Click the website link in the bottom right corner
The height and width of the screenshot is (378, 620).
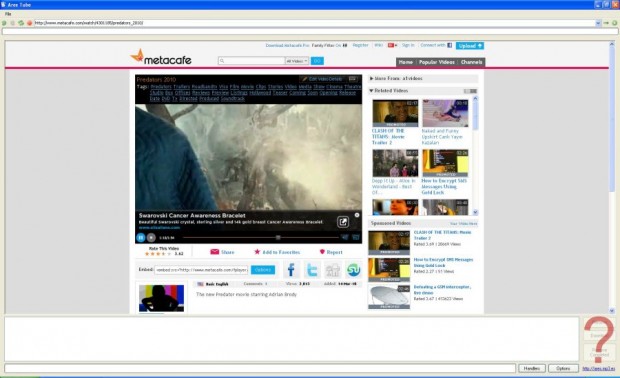599,369
